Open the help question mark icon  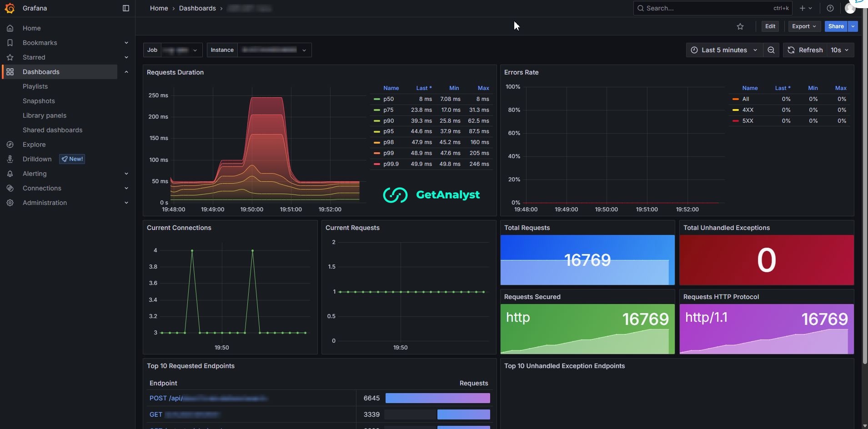click(x=830, y=8)
